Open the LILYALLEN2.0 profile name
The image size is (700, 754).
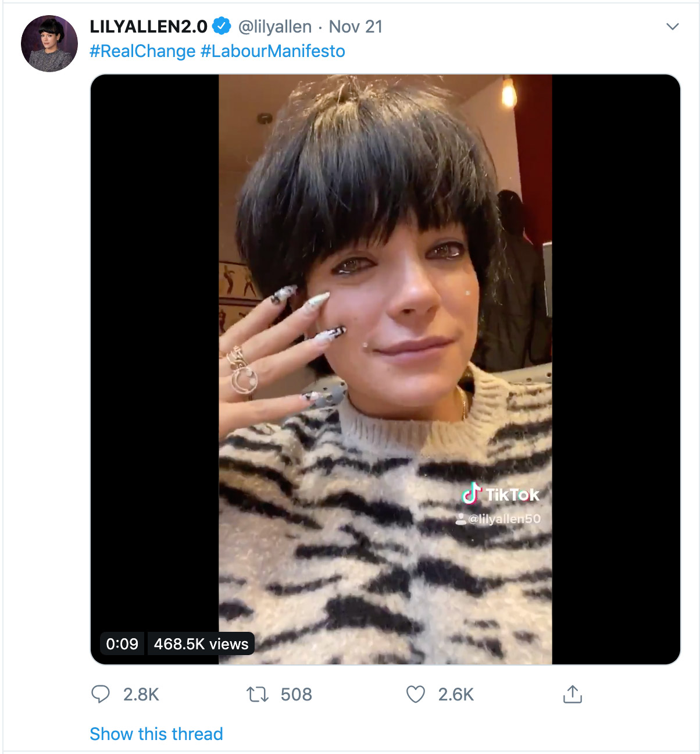148,26
